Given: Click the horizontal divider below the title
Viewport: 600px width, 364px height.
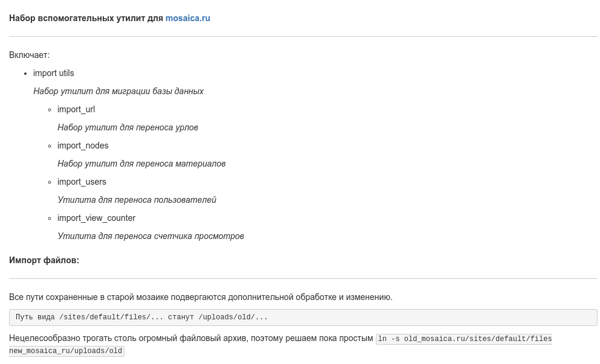Looking at the screenshot, I should [x=303, y=37].
